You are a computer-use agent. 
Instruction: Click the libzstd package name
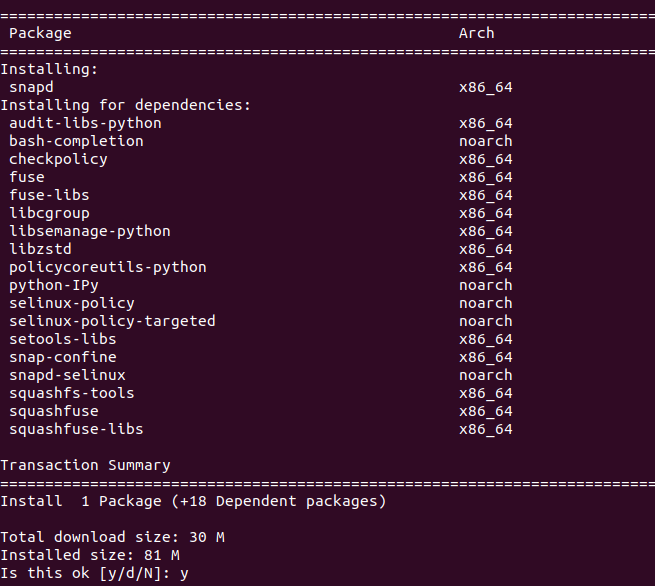pyautogui.click(x=40, y=249)
